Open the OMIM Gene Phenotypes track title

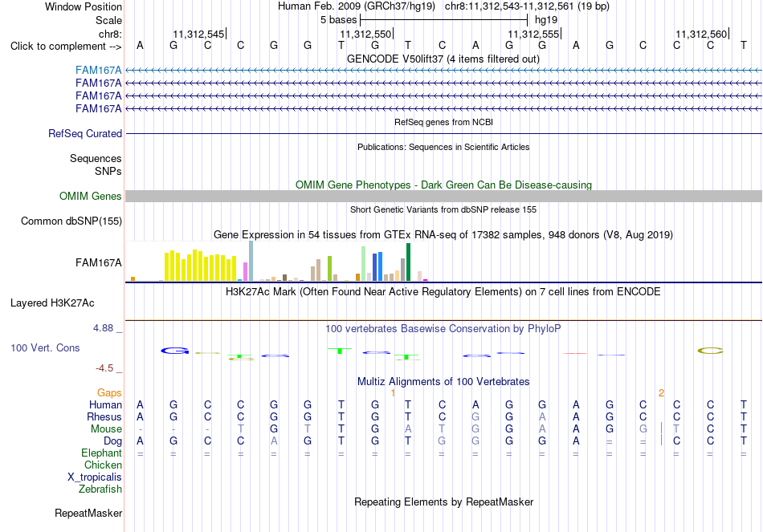coord(443,185)
